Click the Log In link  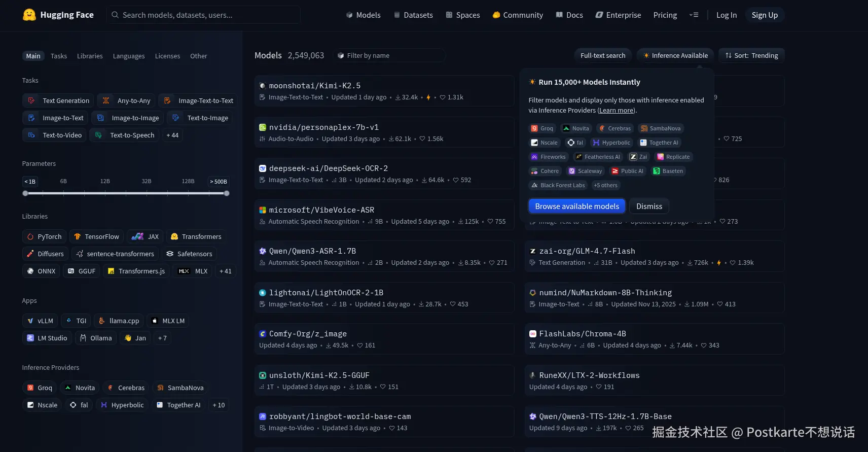pos(726,15)
